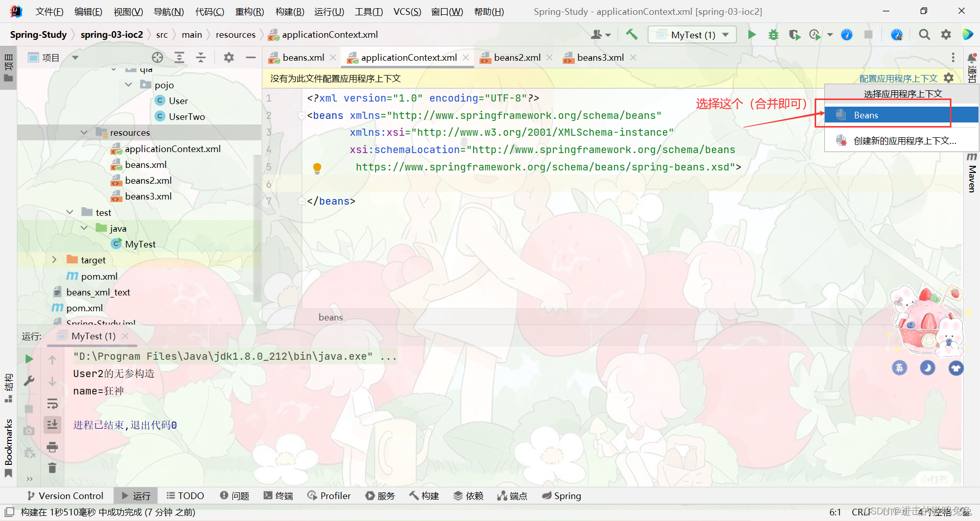Open IDE settings gear in top toolbar
The image size is (980, 521).
946,35
